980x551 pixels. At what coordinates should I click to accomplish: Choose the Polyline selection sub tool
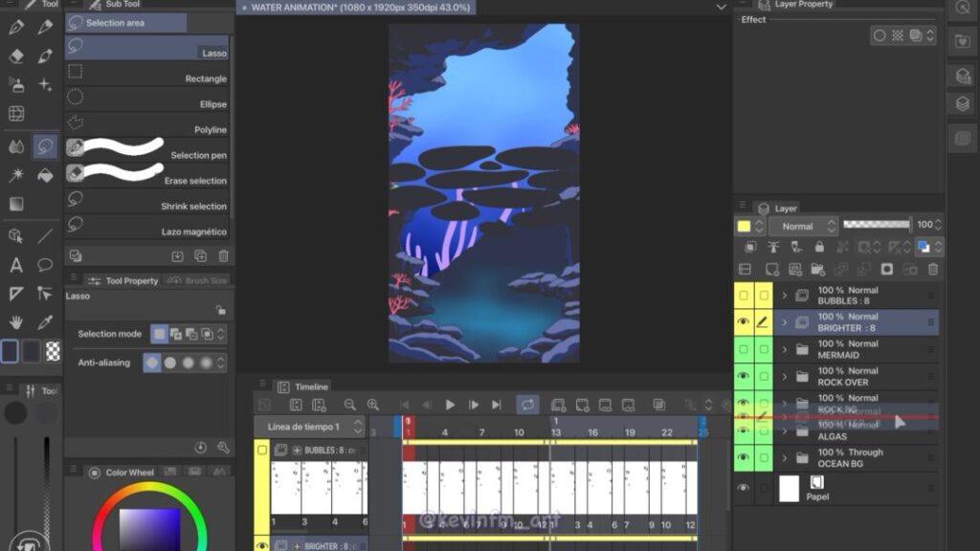coord(147,124)
